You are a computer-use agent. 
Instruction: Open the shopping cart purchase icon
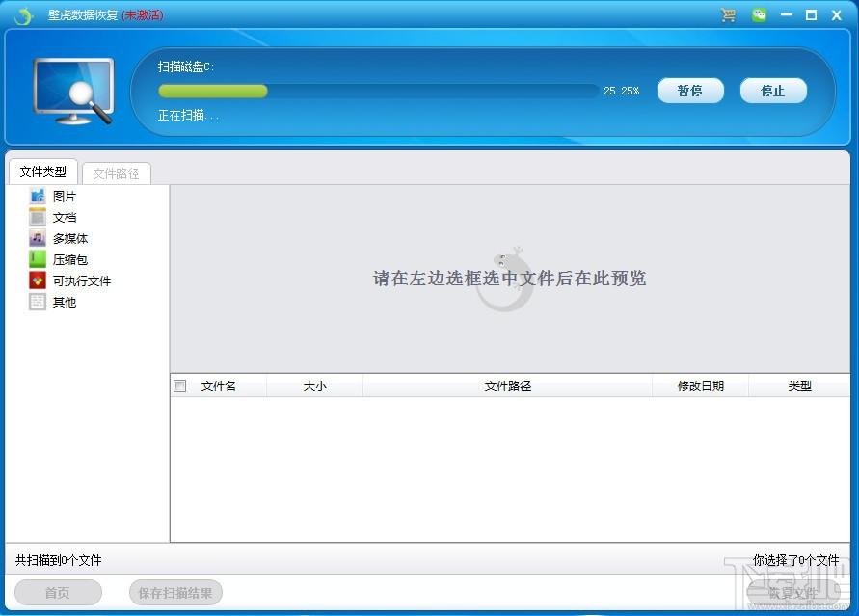728,14
